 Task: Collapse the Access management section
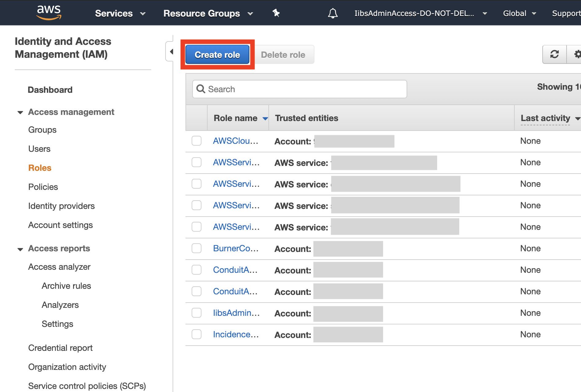pyautogui.click(x=20, y=112)
